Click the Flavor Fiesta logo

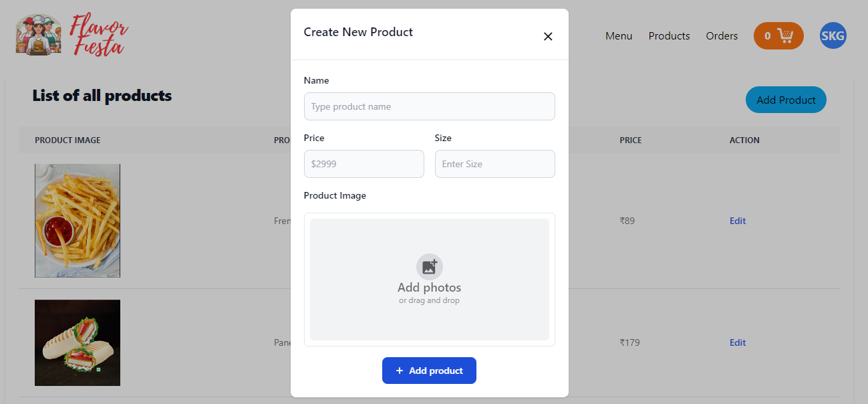click(70, 34)
